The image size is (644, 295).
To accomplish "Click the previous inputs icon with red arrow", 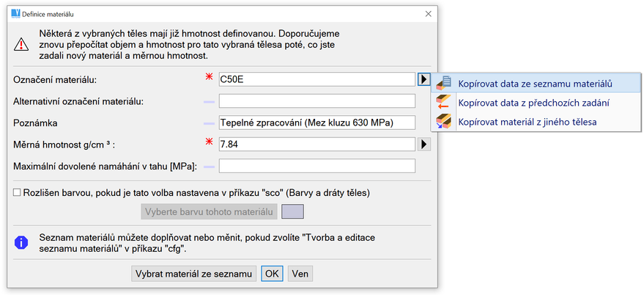I will (x=444, y=102).
